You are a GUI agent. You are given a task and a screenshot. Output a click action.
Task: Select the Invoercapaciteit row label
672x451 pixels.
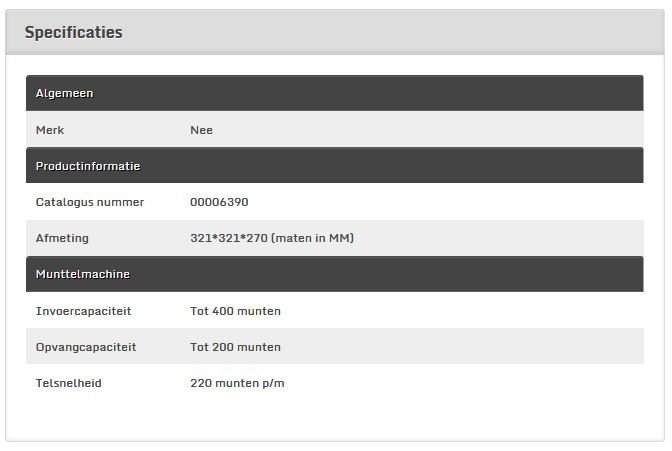pyautogui.click(x=83, y=311)
